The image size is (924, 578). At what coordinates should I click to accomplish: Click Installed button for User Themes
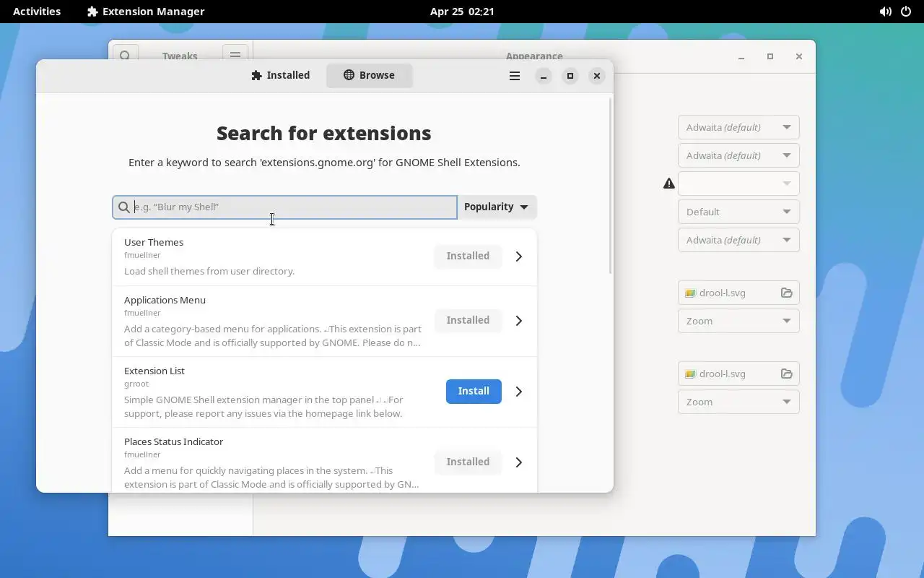click(468, 256)
